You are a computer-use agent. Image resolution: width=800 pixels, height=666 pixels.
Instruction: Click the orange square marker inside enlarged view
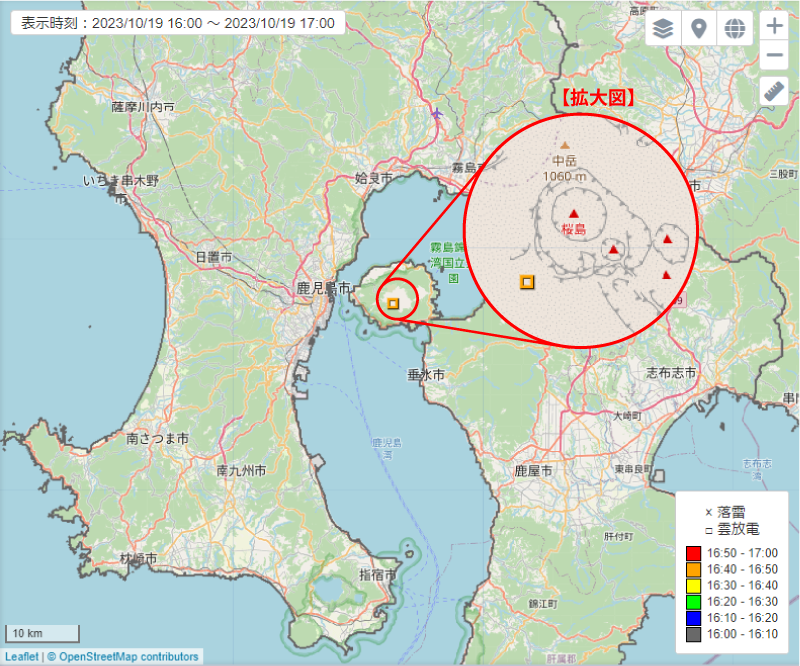click(526, 282)
